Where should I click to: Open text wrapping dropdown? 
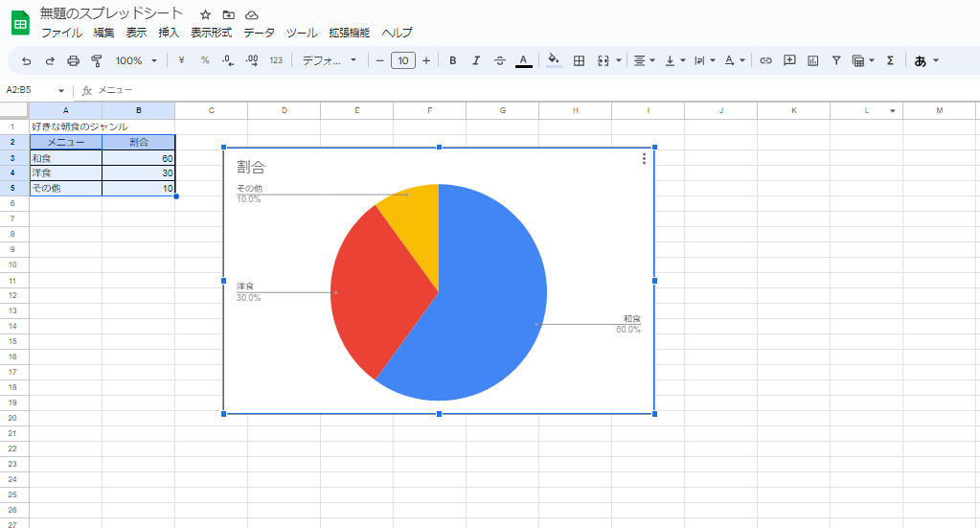point(704,60)
